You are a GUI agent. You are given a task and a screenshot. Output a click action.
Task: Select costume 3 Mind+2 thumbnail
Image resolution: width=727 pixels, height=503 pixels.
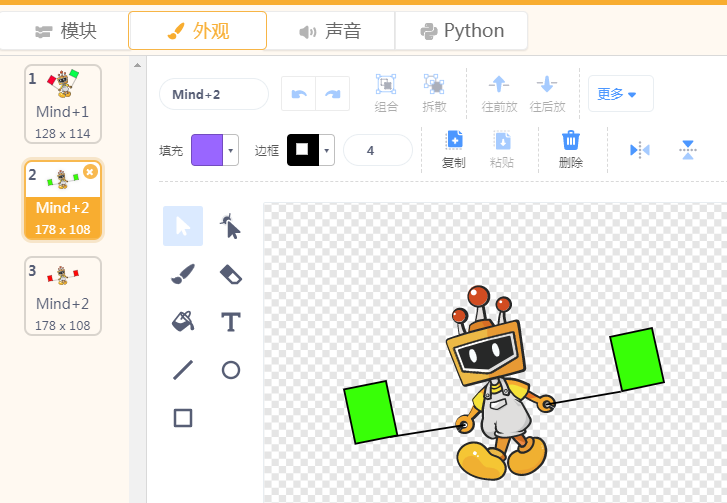point(63,296)
